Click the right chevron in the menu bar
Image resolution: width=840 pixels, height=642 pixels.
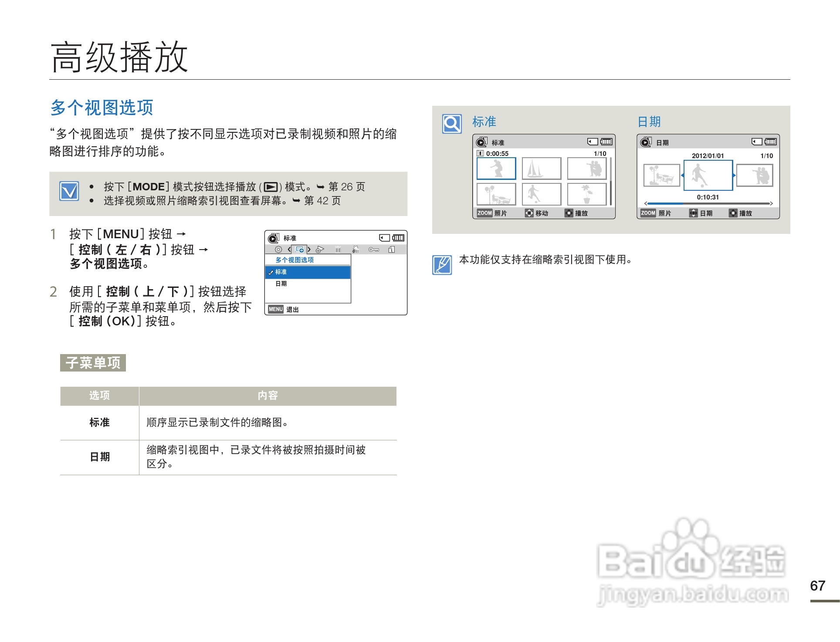tap(309, 250)
